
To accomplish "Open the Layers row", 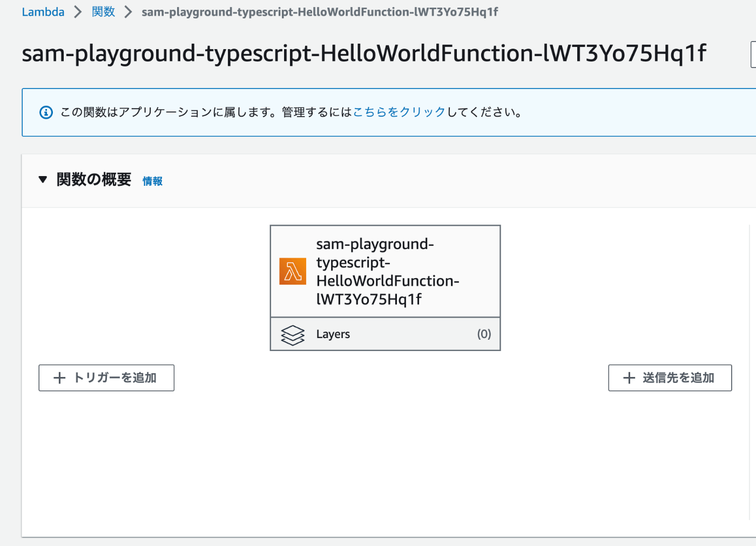I will tap(385, 334).
